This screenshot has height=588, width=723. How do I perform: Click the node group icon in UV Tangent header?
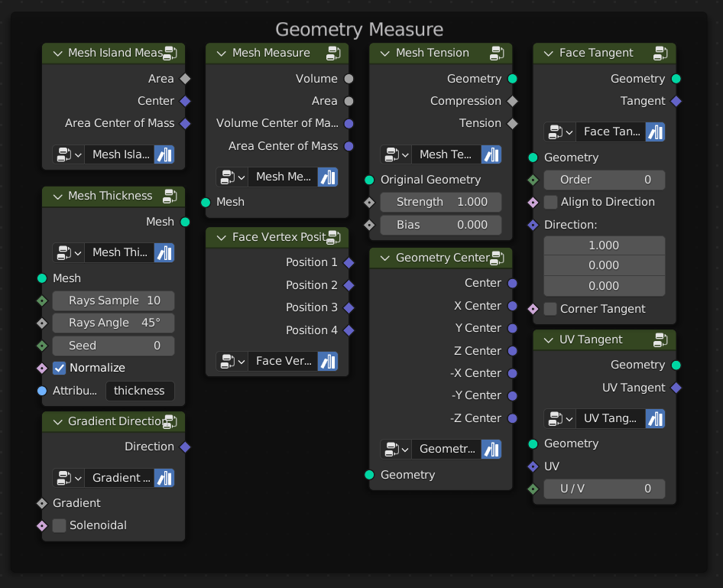[x=660, y=339]
